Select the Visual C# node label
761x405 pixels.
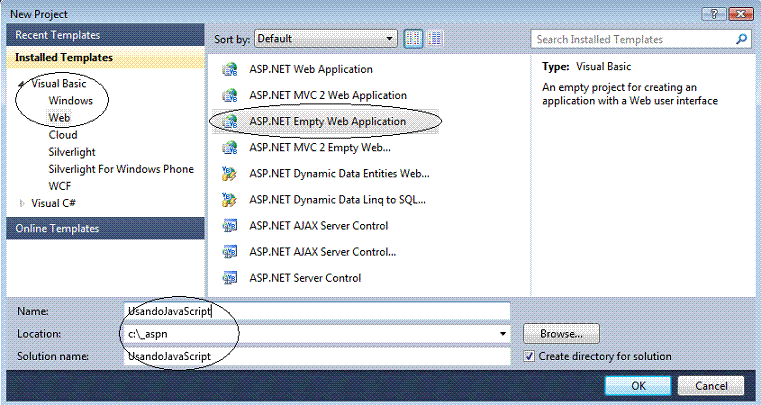[53, 203]
